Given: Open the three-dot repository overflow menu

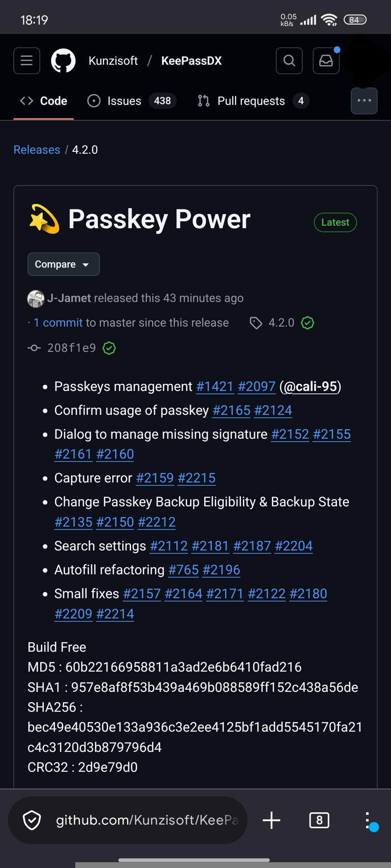Looking at the screenshot, I should click(364, 101).
